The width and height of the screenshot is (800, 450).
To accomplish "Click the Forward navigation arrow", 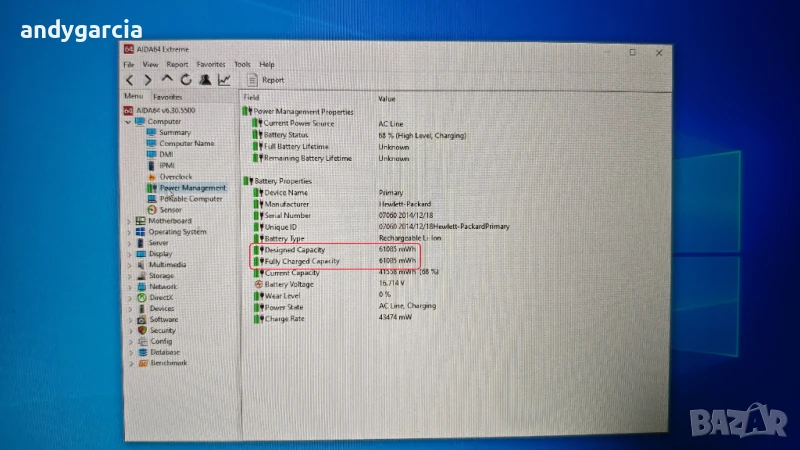I will pos(148,80).
